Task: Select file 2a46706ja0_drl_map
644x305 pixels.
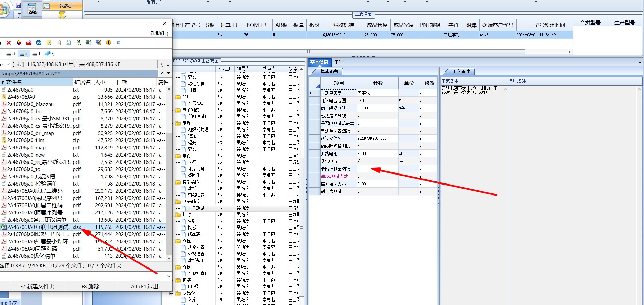Action: click(83, 133)
